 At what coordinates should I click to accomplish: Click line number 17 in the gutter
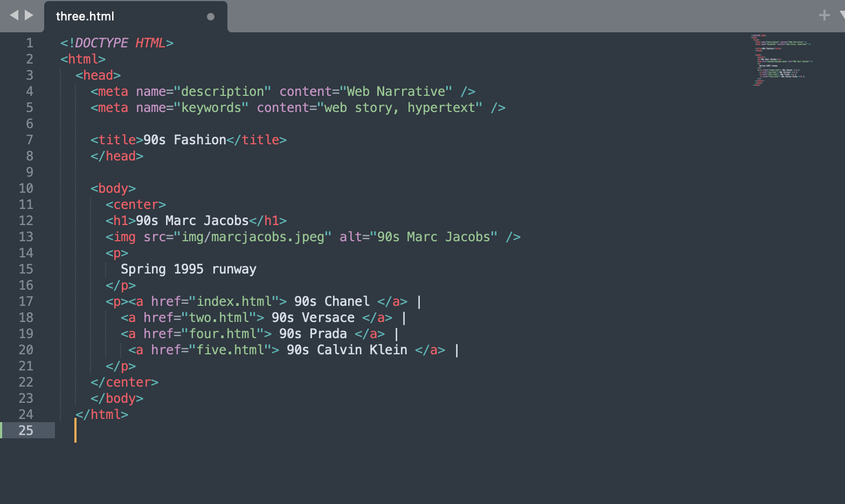point(26,302)
